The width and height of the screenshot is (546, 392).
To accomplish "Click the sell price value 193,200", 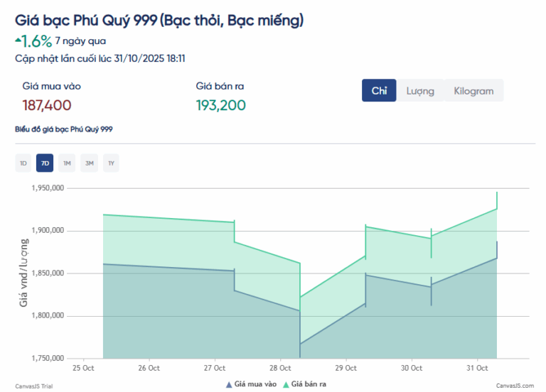I will 220,105.
